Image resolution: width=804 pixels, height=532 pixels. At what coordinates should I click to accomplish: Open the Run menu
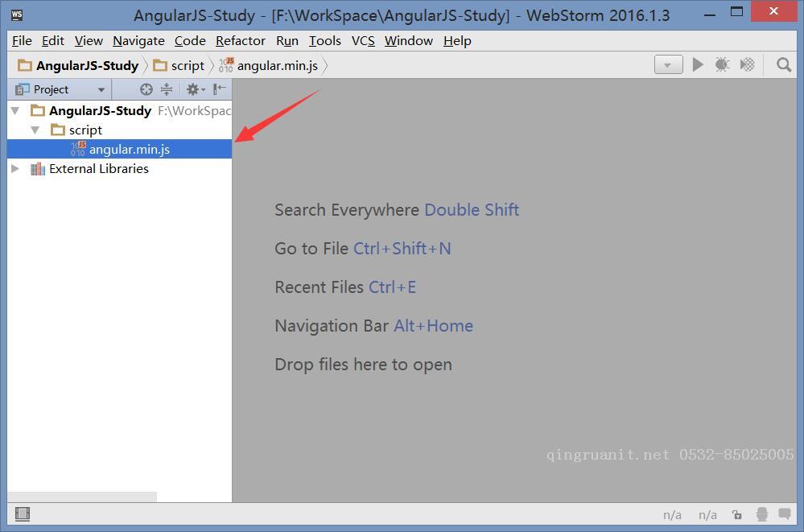pyautogui.click(x=287, y=40)
